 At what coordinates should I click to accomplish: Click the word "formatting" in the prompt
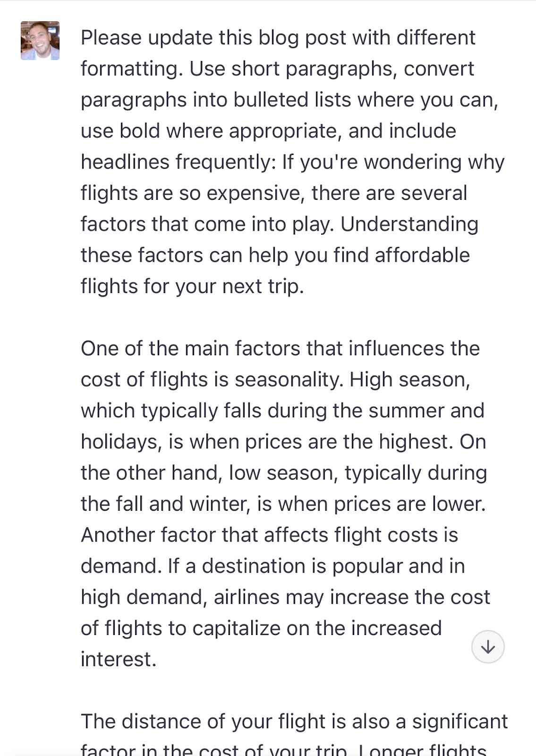(130, 69)
